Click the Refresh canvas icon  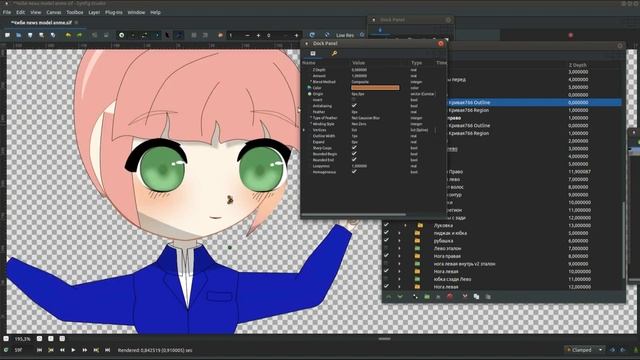[x=312, y=35]
